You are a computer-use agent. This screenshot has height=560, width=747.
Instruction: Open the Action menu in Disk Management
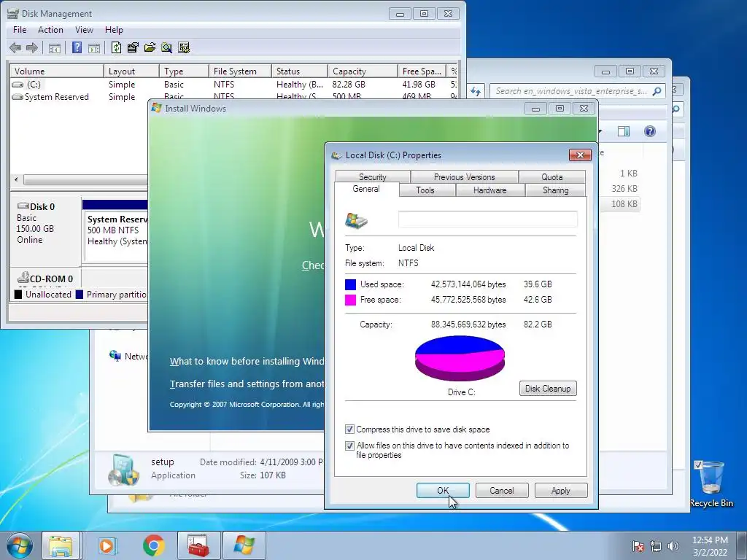coord(50,29)
